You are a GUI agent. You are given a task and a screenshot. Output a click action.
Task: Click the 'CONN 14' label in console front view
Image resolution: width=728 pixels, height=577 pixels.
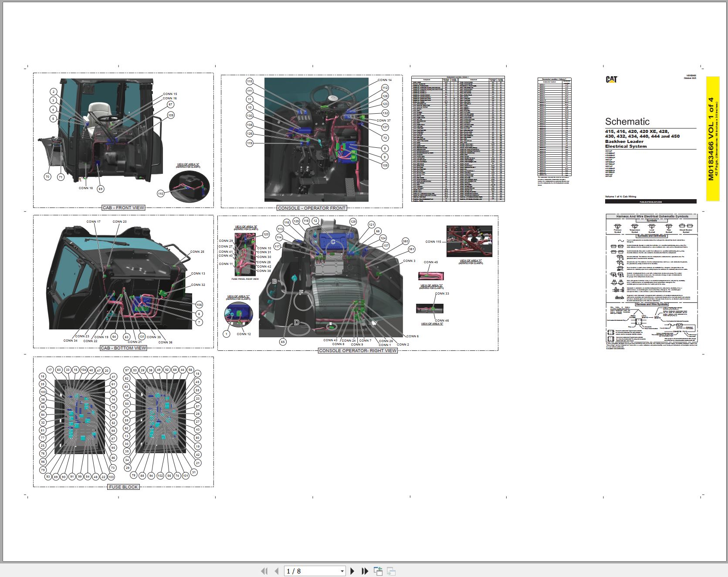point(385,80)
